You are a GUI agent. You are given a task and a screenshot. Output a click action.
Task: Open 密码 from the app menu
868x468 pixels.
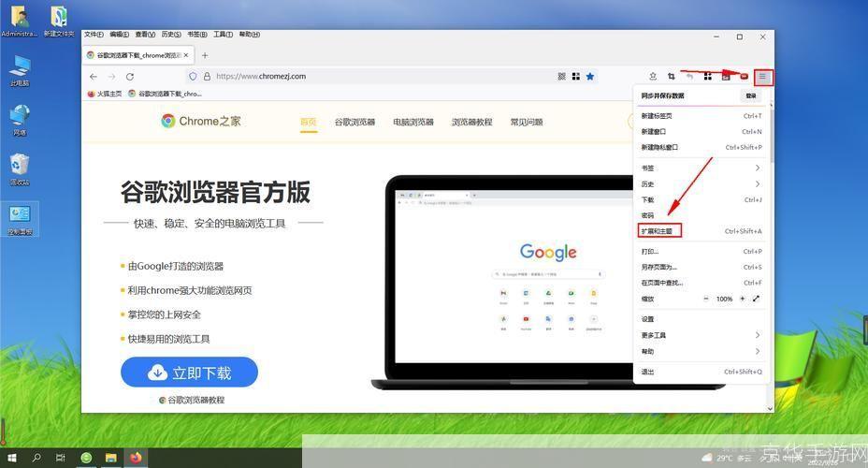pos(701,215)
